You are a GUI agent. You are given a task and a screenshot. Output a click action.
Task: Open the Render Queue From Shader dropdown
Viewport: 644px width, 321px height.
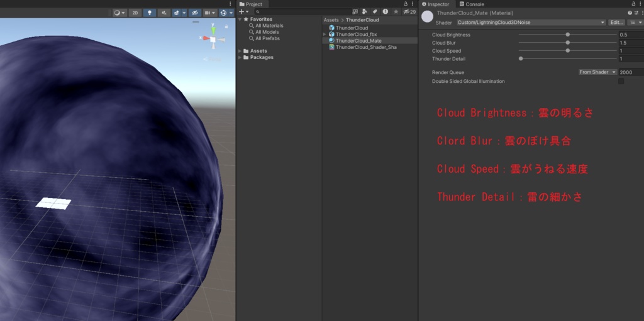coord(597,72)
